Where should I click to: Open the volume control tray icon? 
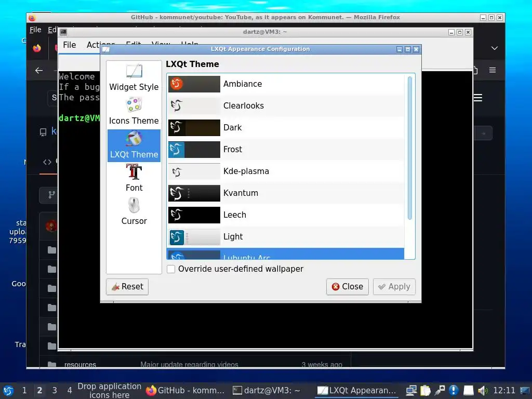tap(483, 391)
